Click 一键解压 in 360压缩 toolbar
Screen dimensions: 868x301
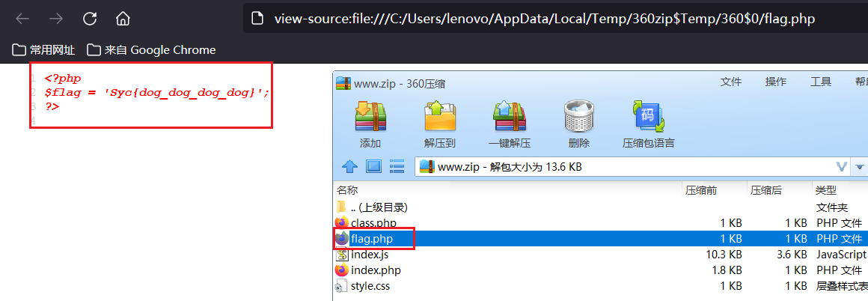(510, 125)
